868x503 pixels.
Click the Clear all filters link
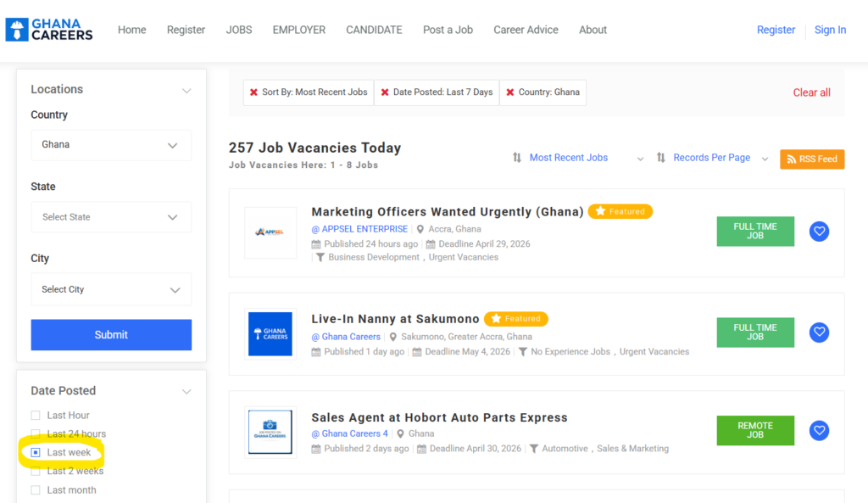pyautogui.click(x=811, y=92)
